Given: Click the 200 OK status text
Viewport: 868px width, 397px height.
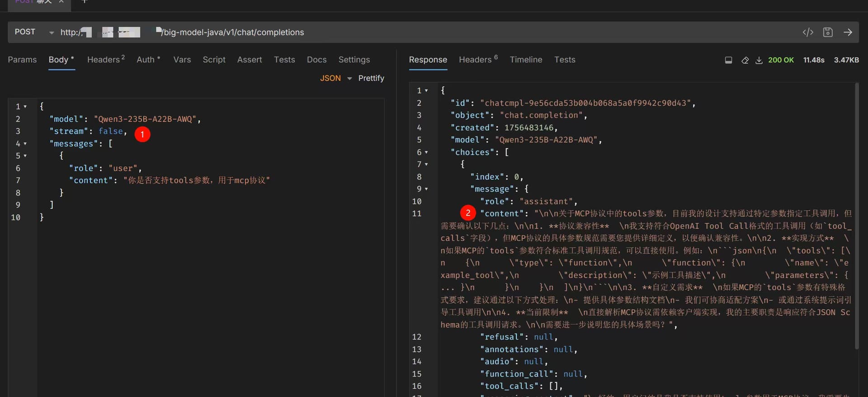Looking at the screenshot, I should pos(781,60).
